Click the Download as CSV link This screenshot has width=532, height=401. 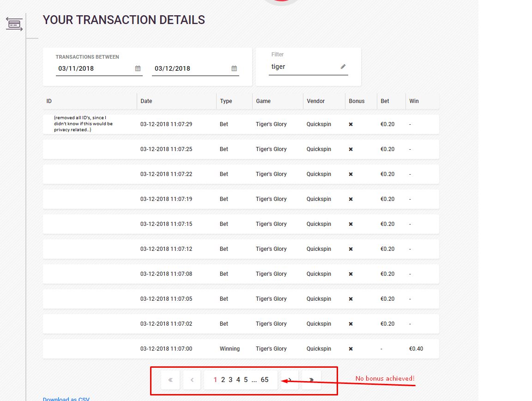coord(66,399)
